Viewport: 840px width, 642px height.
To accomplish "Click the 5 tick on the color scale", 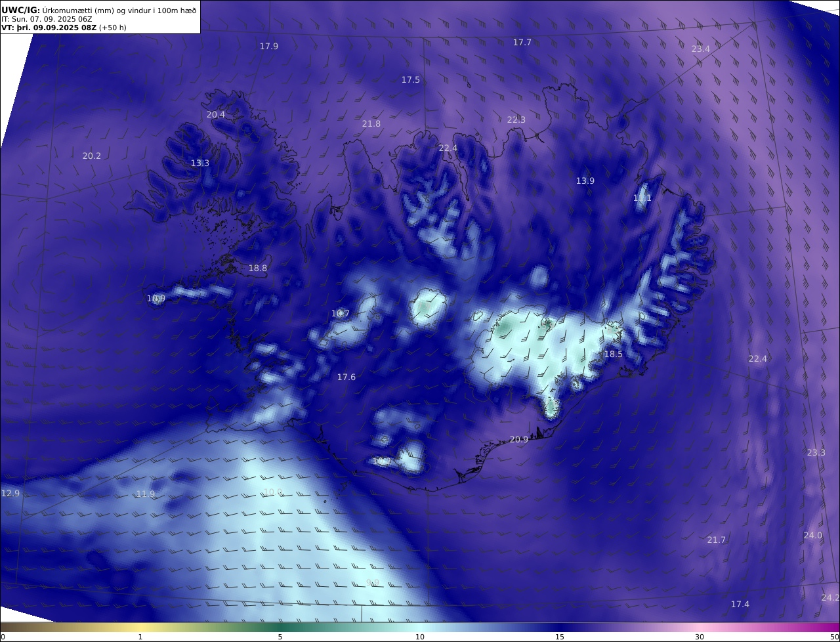I will coord(280,637).
